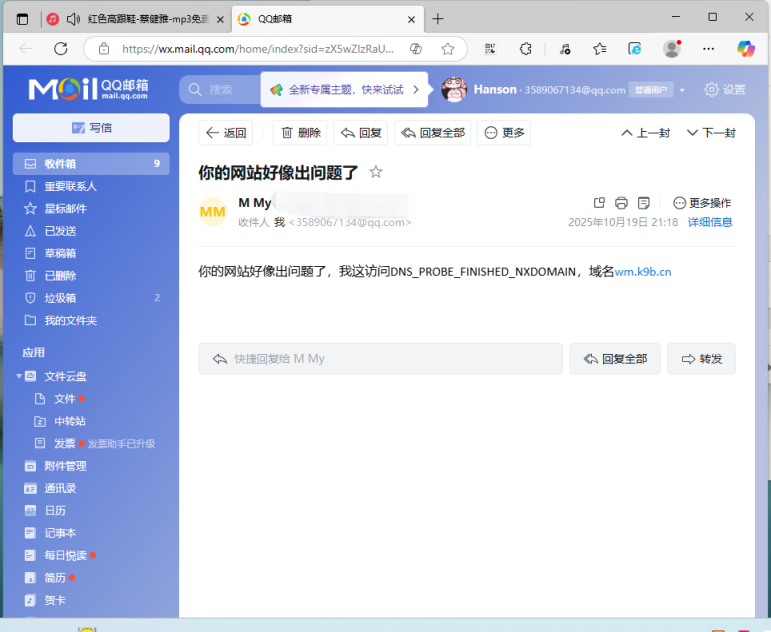
Task: Open the wm.k9b.cn link
Action: click(643, 272)
